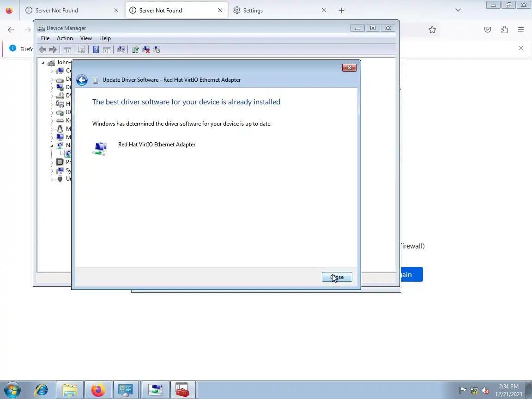Click the blue question-mark Help toolbar icon
Screen dimensions: 532x399
(x=96, y=50)
